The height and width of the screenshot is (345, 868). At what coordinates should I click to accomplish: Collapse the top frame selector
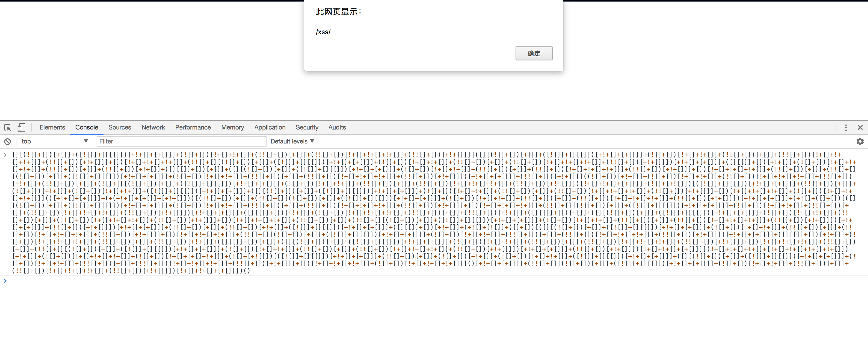tap(85, 141)
